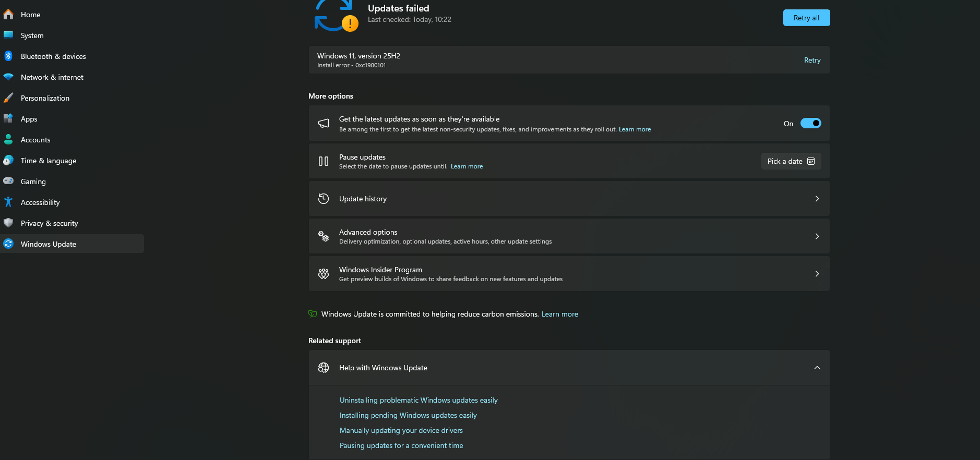This screenshot has width=980, height=460.
Task: Click the Update history clock icon
Action: point(324,199)
